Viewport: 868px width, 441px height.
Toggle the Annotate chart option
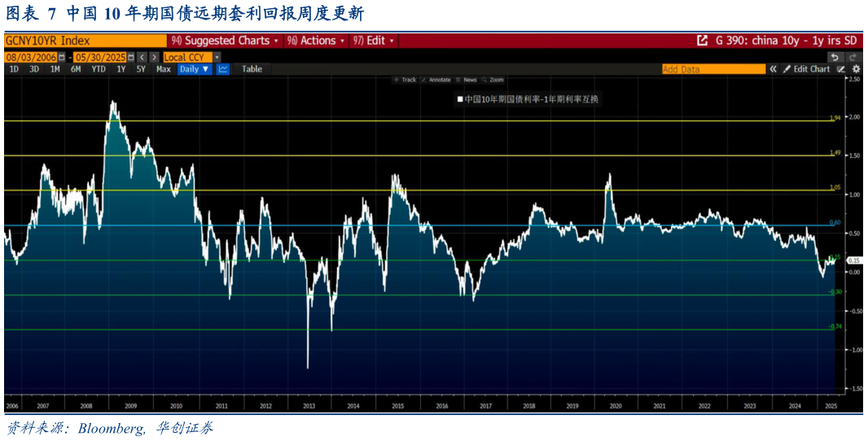coord(436,80)
